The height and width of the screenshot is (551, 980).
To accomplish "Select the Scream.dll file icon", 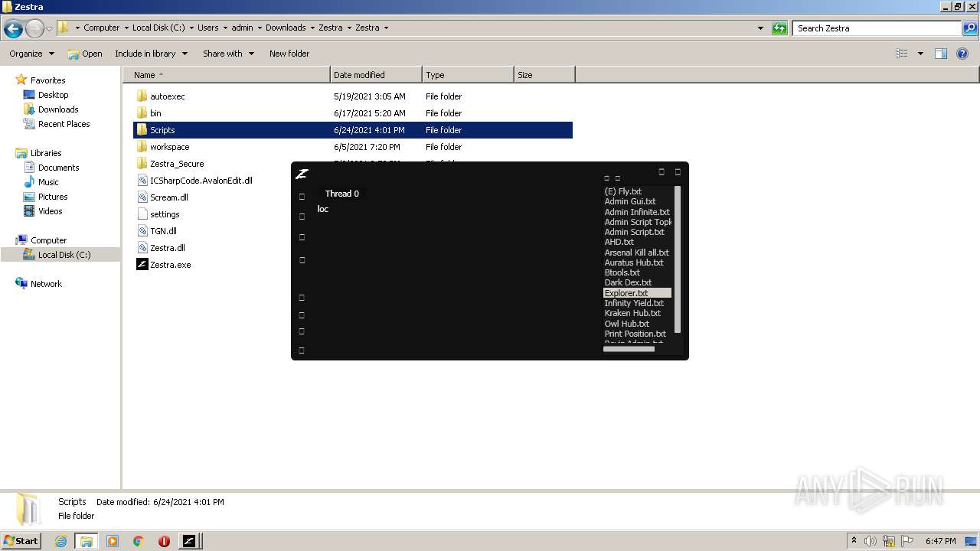I will tap(142, 197).
